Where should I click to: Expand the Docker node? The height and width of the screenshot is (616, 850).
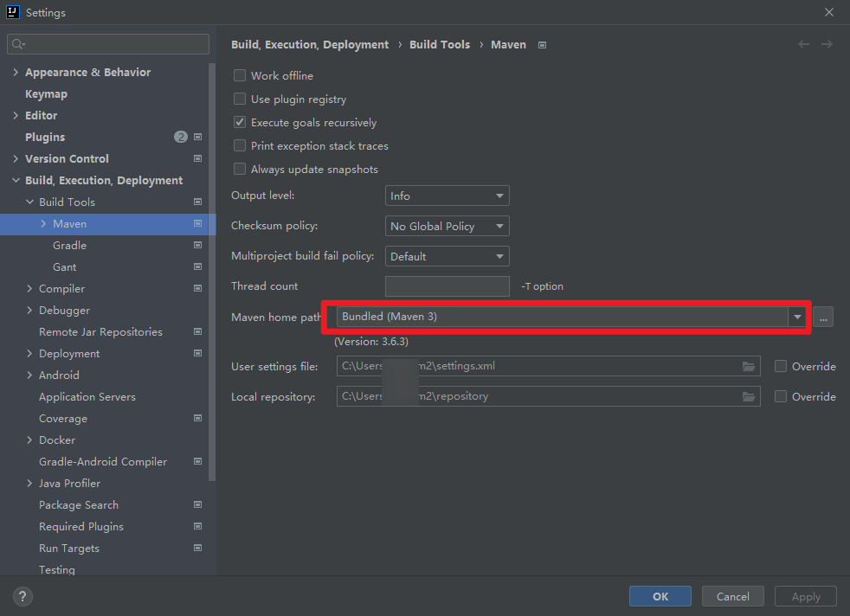pos(29,440)
